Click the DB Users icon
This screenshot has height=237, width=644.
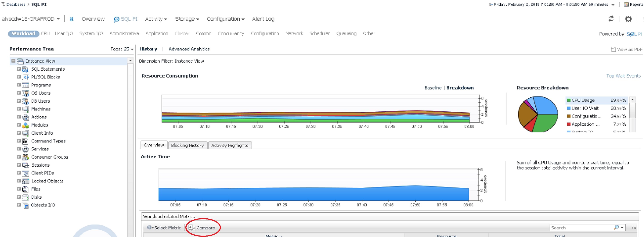click(x=25, y=101)
